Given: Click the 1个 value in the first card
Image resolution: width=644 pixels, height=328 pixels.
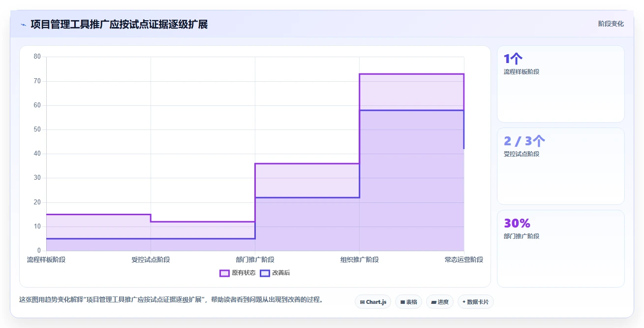Looking at the screenshot, I should pyautogui.click(x=513, y=59).
